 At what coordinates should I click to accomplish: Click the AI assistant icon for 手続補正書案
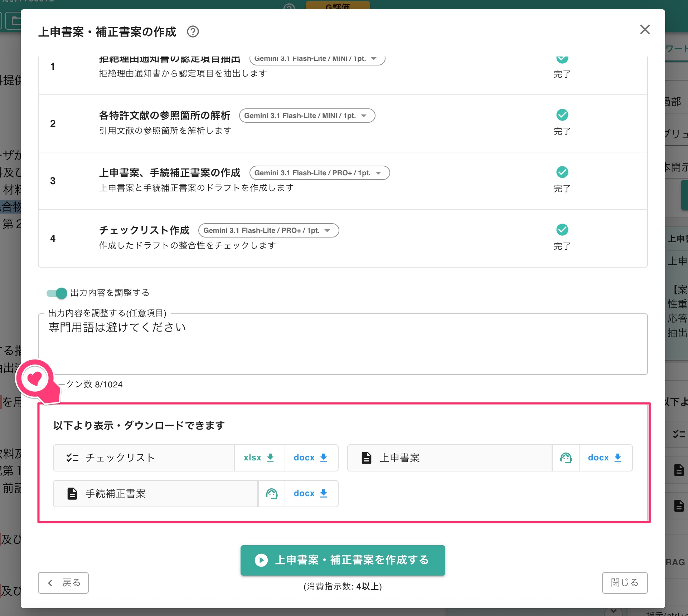tap(272, 494)
